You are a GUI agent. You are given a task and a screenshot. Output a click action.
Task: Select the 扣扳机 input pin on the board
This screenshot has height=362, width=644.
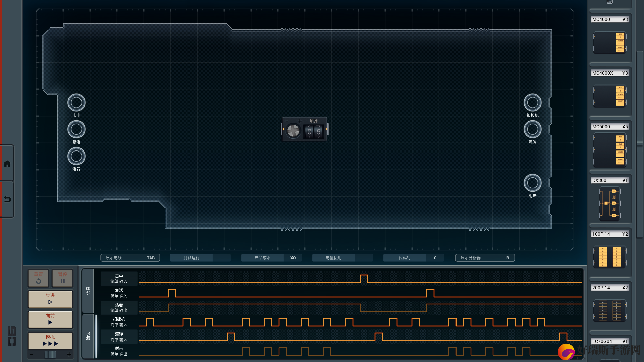[x=533, y=103]
